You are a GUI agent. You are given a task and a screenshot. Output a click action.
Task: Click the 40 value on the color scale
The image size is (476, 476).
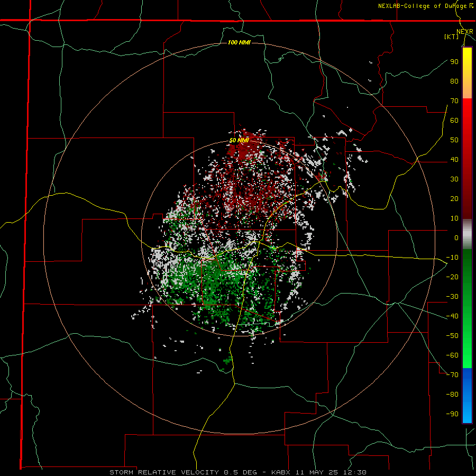pyautogui.click(x=454, y=159)
